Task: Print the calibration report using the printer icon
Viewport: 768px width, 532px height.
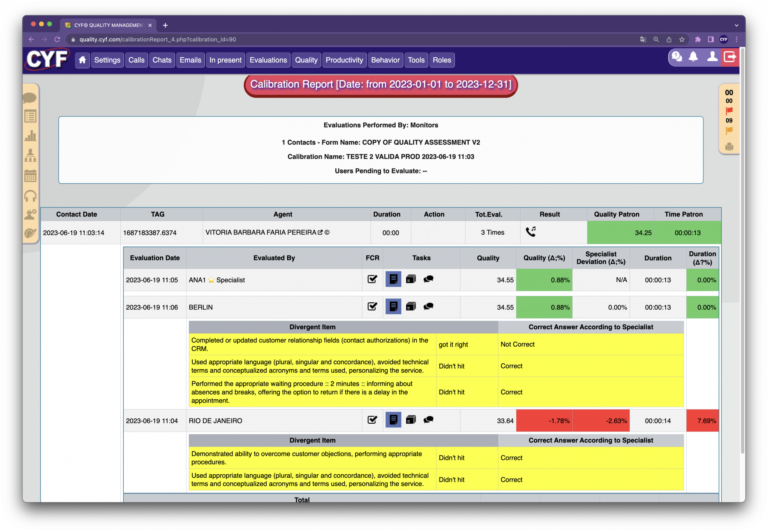Action: tap(729, 146)
